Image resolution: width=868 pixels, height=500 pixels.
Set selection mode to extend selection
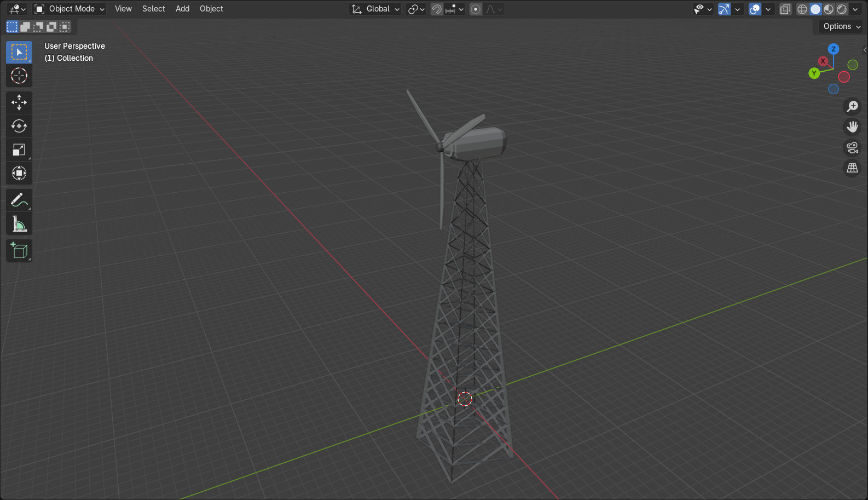(x=25, y=26)
